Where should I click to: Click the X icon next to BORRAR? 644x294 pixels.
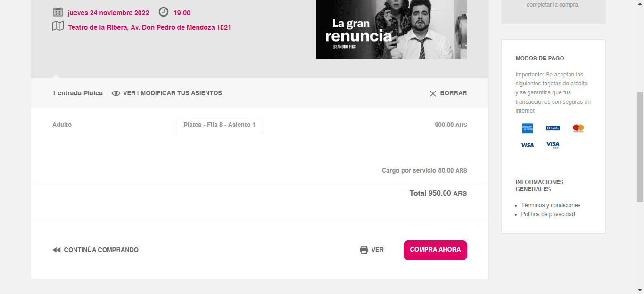coord(433,93)
